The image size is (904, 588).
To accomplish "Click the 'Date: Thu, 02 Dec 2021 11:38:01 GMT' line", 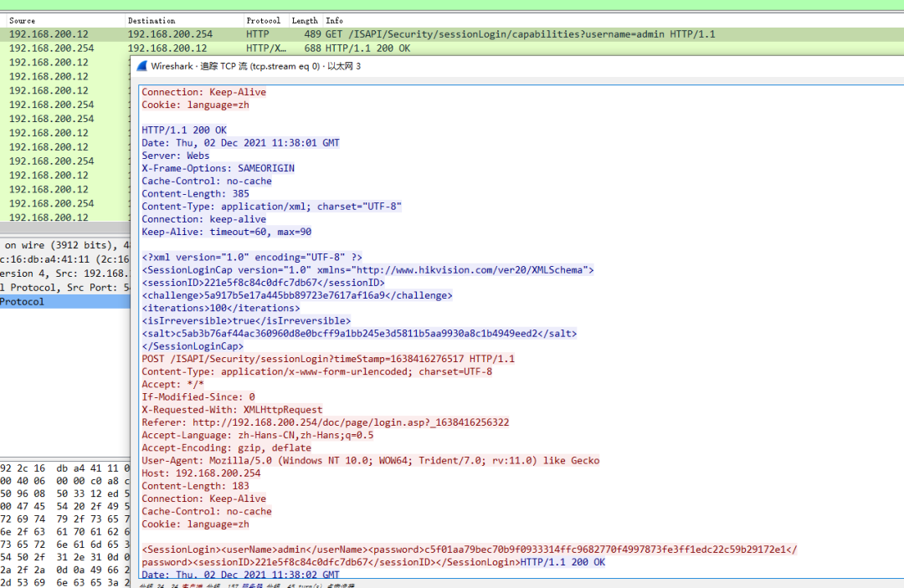I will tap(240, 143).
